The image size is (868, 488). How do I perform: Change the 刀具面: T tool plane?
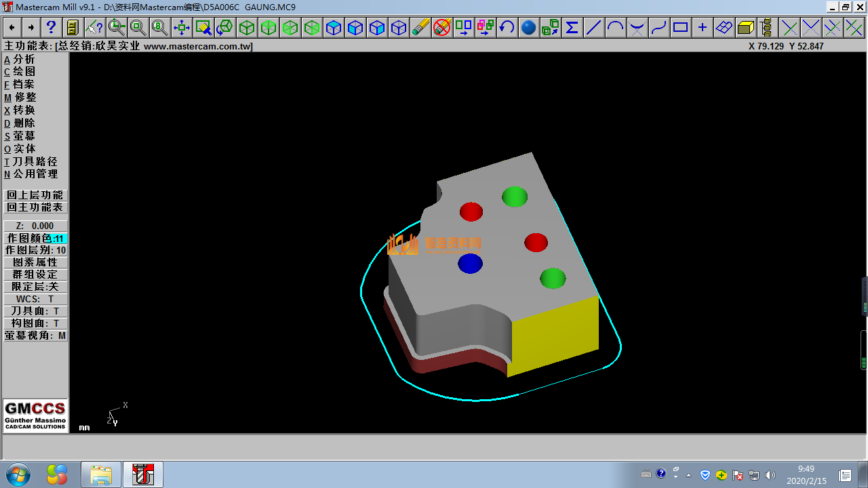coord(35,311)
